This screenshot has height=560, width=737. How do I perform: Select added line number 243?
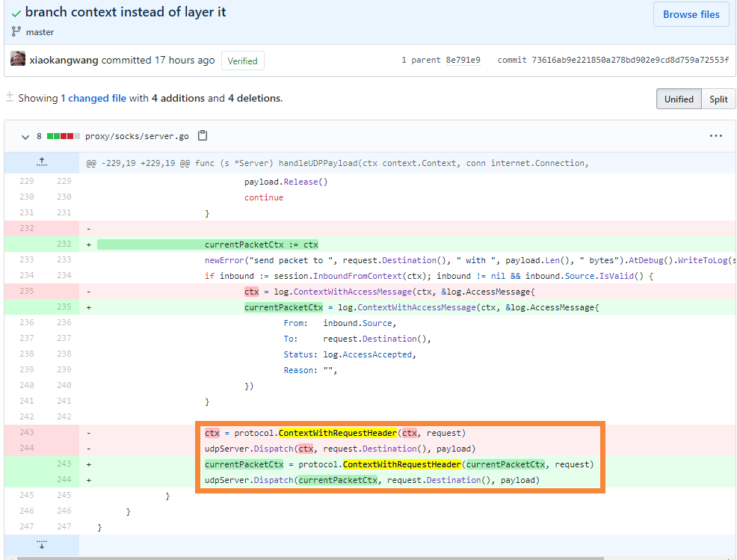tap(64, 464)
